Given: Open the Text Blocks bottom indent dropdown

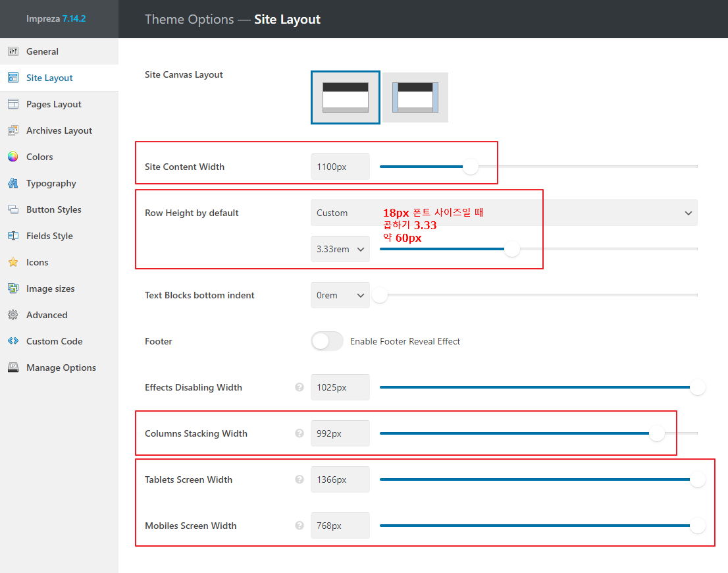Looking at the screenshot, I should click(x=340, y=295).
